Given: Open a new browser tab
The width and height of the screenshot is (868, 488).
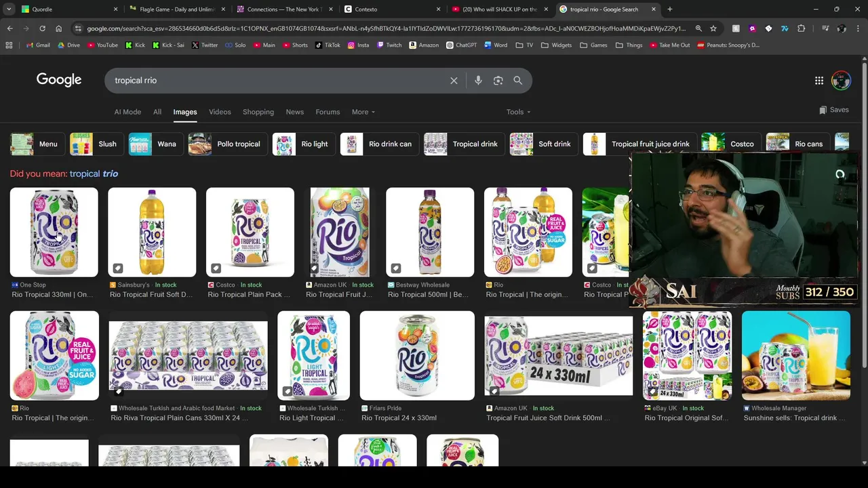Looking at the screenshot, I should (669, 9).
